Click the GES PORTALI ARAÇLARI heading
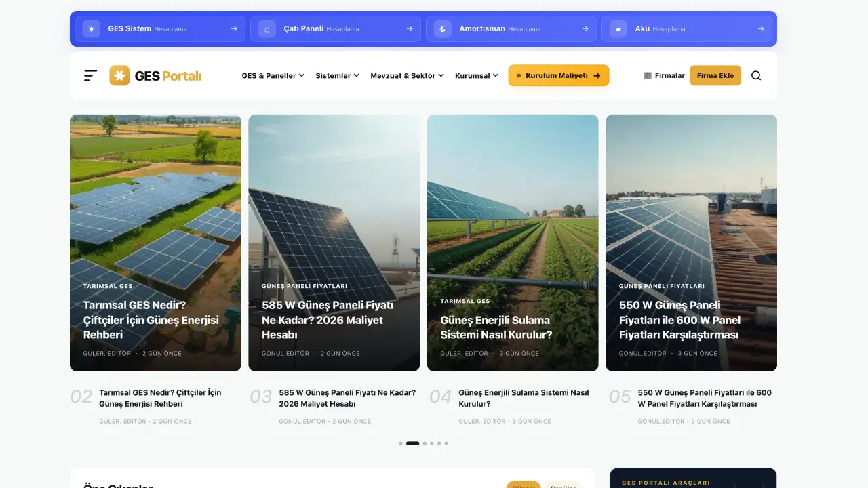 666,483
